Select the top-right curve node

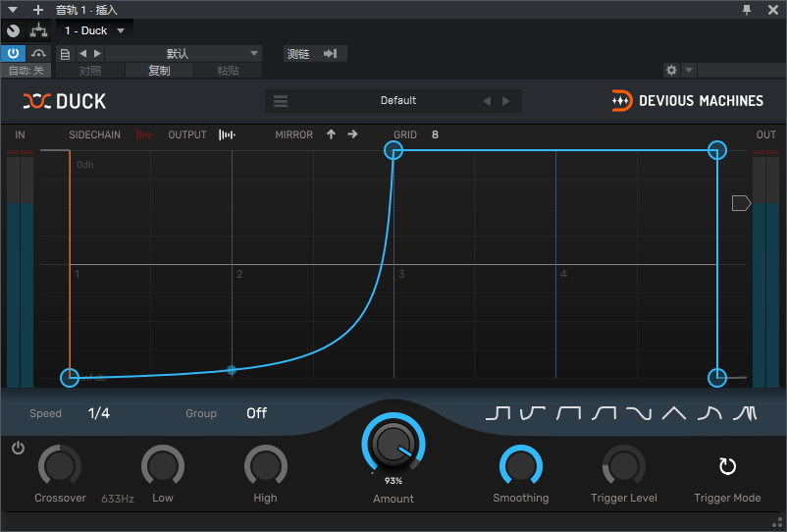click(717, 150)
